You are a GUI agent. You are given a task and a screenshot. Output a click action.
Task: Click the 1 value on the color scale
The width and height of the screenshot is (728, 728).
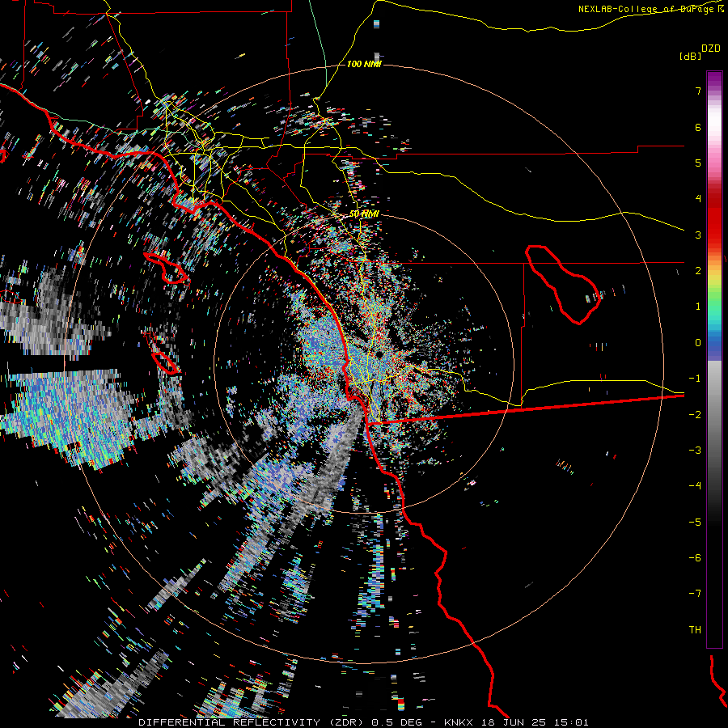pos(698,307)
